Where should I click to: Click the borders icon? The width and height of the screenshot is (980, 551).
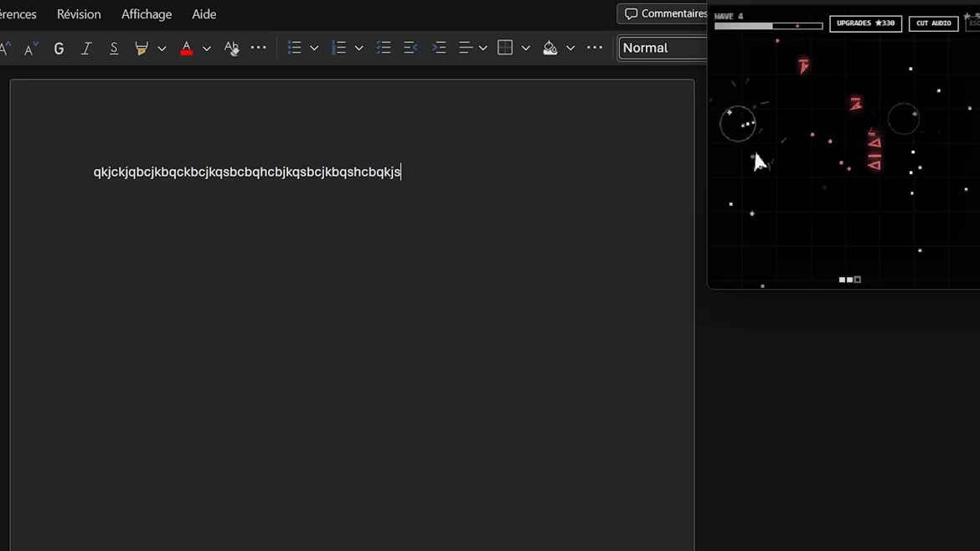point(505,48)
